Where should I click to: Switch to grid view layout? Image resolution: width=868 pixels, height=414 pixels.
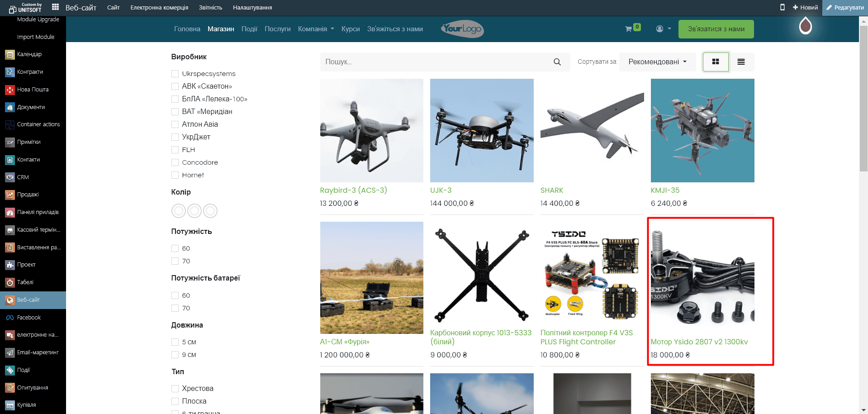tap(715, 62)
